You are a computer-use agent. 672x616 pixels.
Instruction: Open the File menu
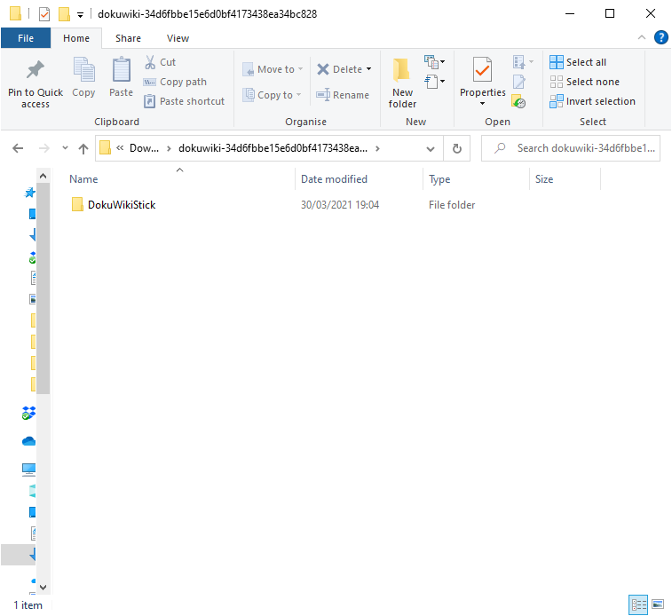[26, 38]
